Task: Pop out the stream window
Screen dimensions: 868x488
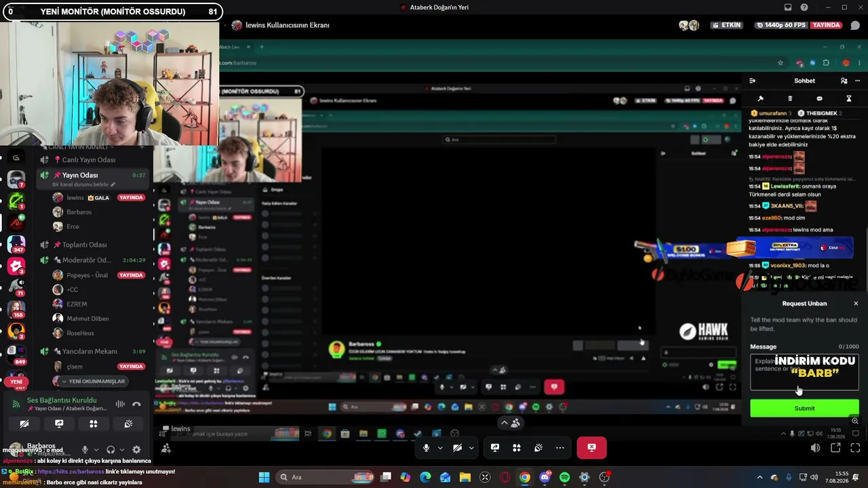Action: pos(835,447)
